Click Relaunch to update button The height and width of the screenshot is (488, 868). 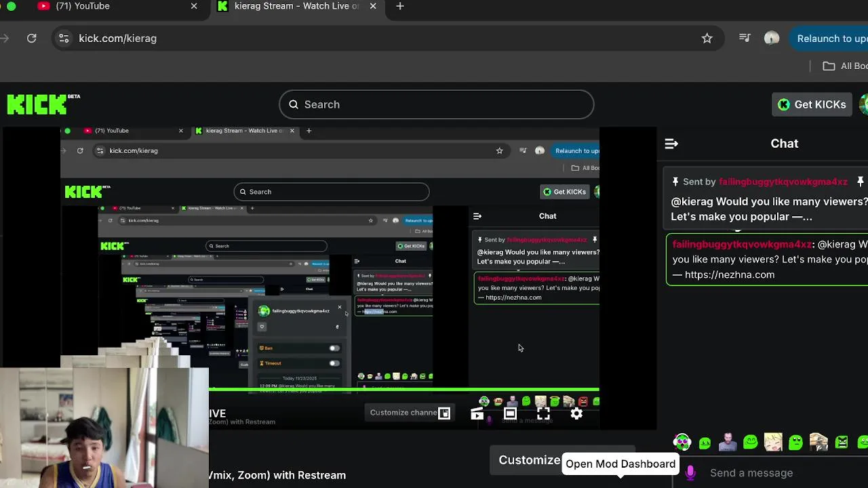[x=829, y=39]
